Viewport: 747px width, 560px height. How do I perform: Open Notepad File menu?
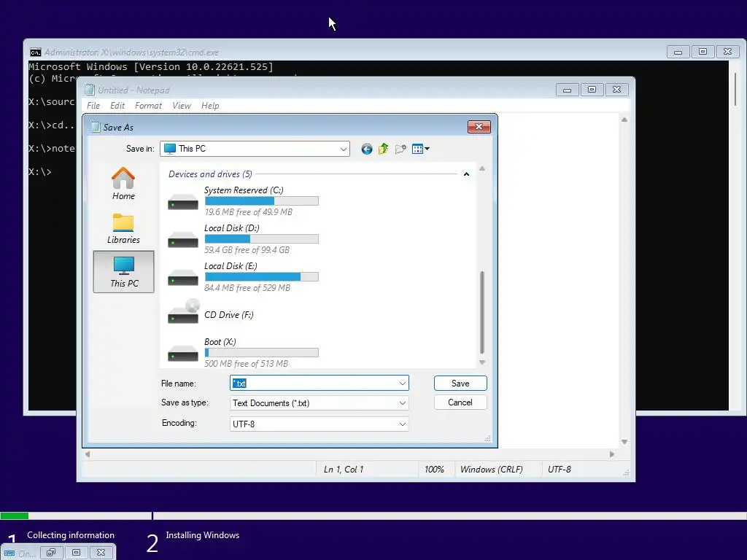pos(93,106)
